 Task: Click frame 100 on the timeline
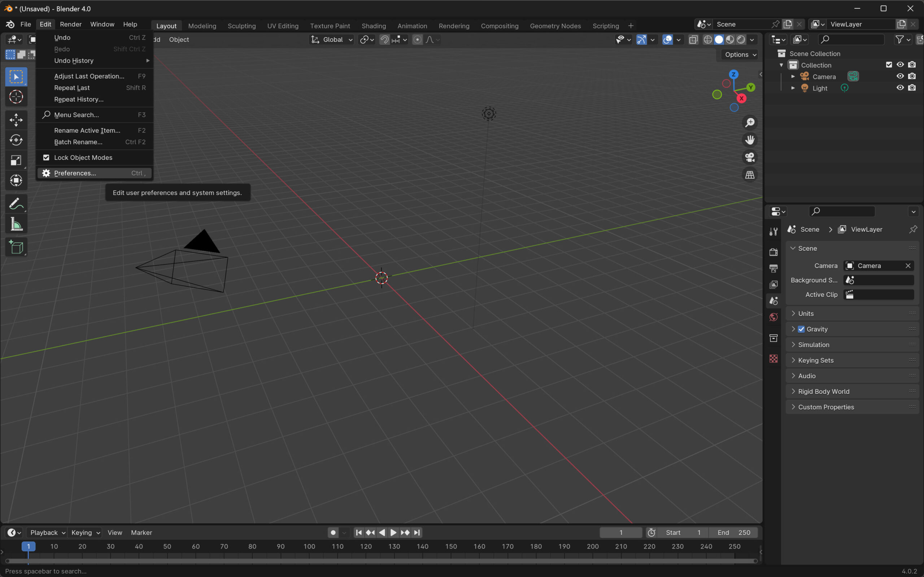click(x=309, y=546)
